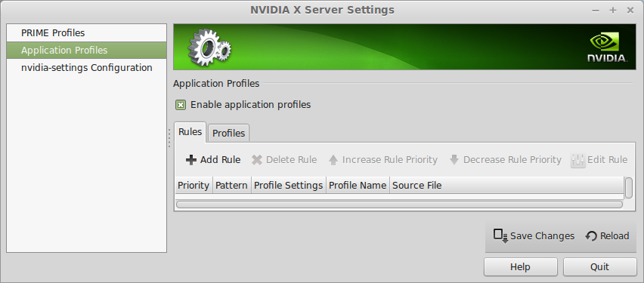
Task: Click the Quit button
Action: pyautogui.click(x=599, y=267)
